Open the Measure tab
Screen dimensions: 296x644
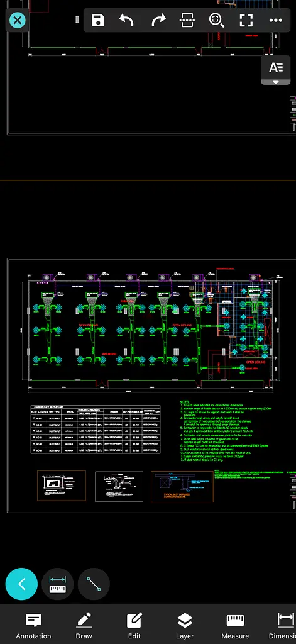[x=235, y=626]
